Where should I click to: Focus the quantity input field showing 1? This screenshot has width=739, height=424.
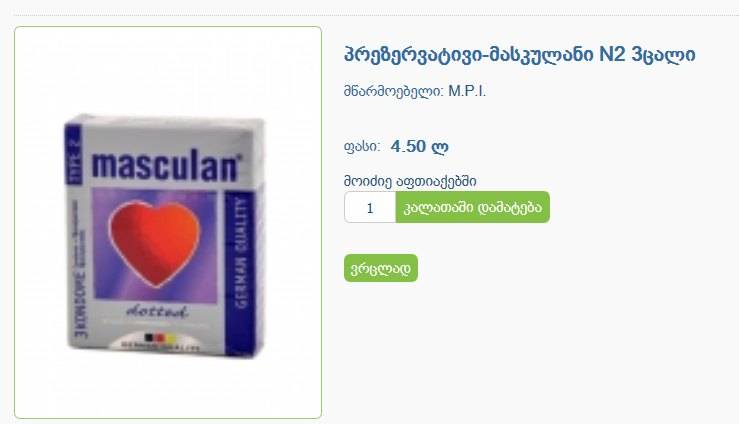tap(370, 207)
